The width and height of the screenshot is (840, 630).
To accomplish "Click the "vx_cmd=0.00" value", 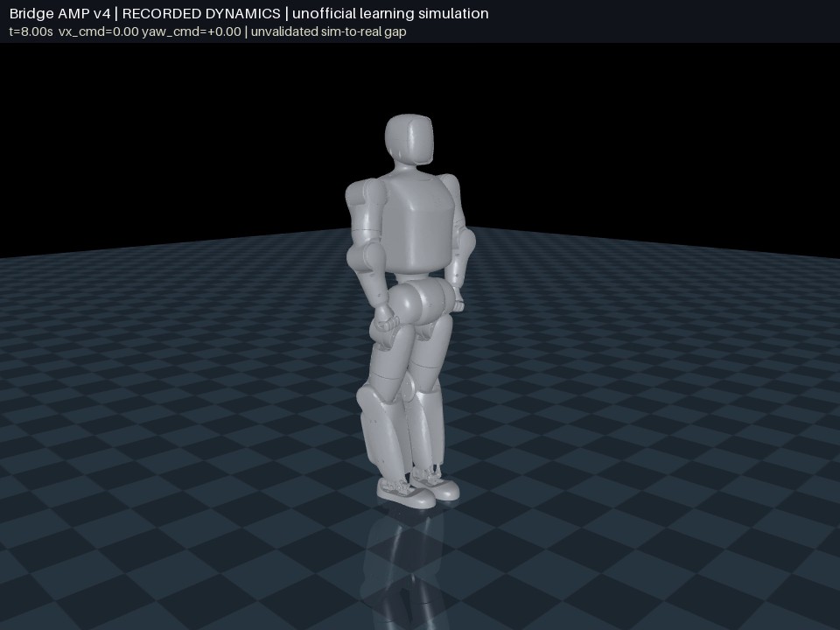I will tap(99, 31).
